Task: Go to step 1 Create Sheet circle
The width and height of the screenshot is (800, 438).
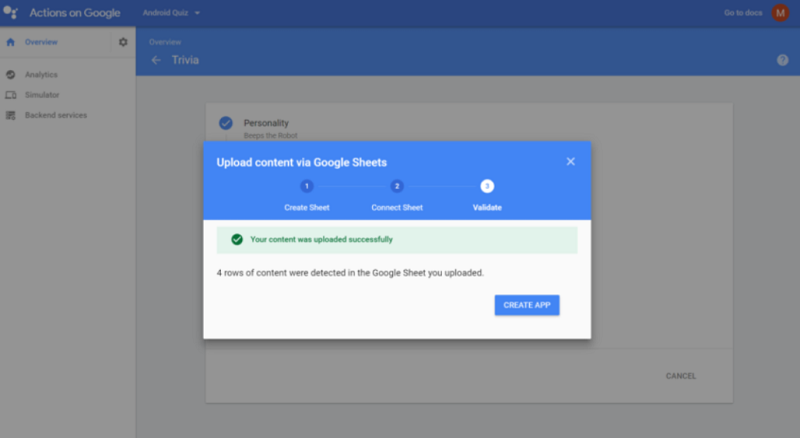Action: (307, 186)
